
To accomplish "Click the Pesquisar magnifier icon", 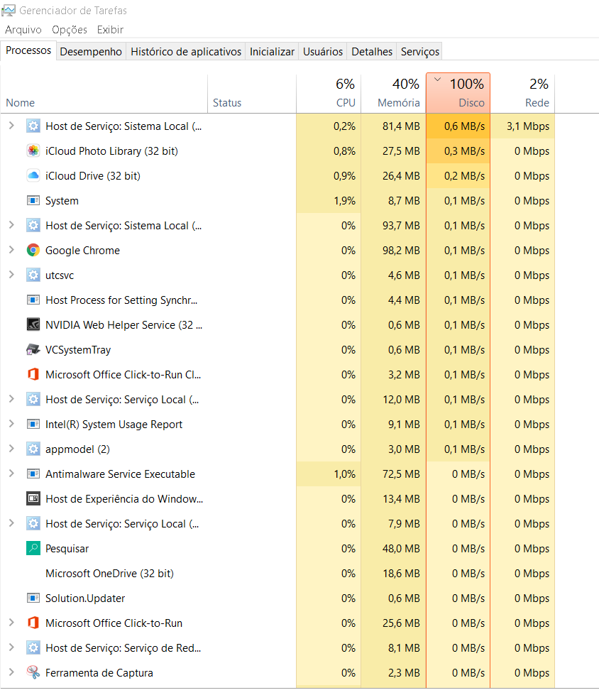I will click(33, 548).
